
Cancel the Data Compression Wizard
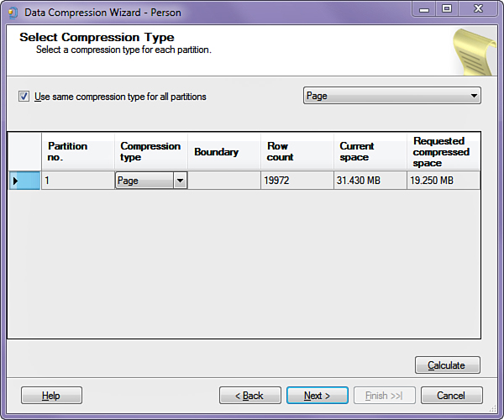(452, 396)
